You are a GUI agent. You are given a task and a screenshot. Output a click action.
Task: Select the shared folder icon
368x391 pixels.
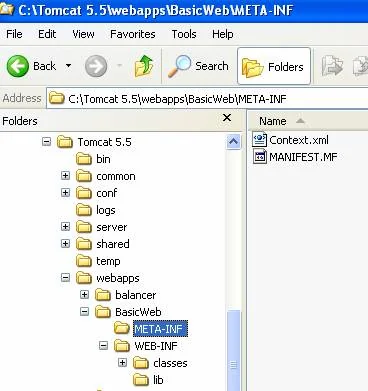(x=84, y=244)
